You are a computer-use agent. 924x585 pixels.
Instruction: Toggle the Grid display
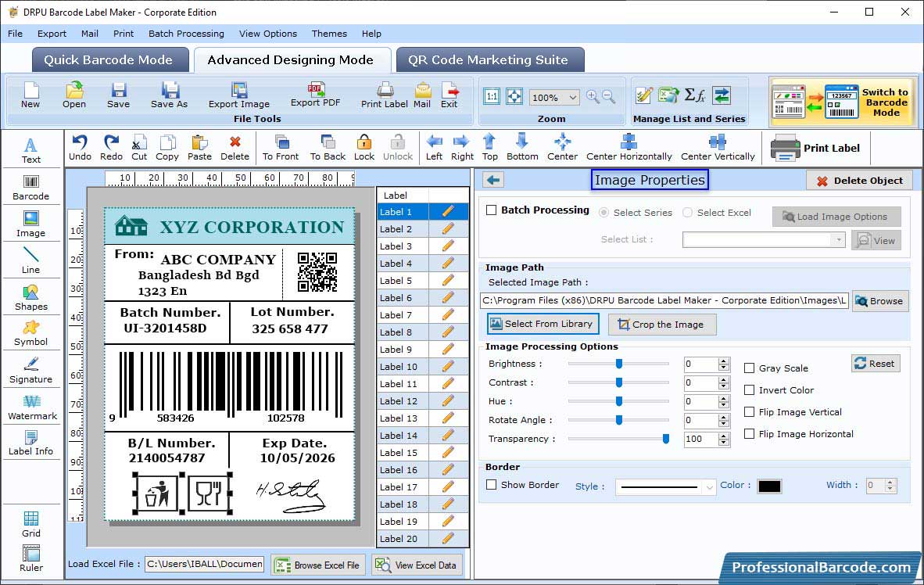coord(30,524)
